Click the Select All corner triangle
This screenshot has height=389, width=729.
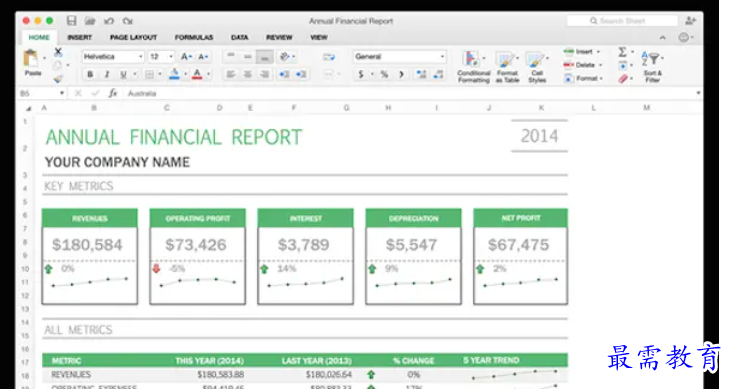(28, 108)
